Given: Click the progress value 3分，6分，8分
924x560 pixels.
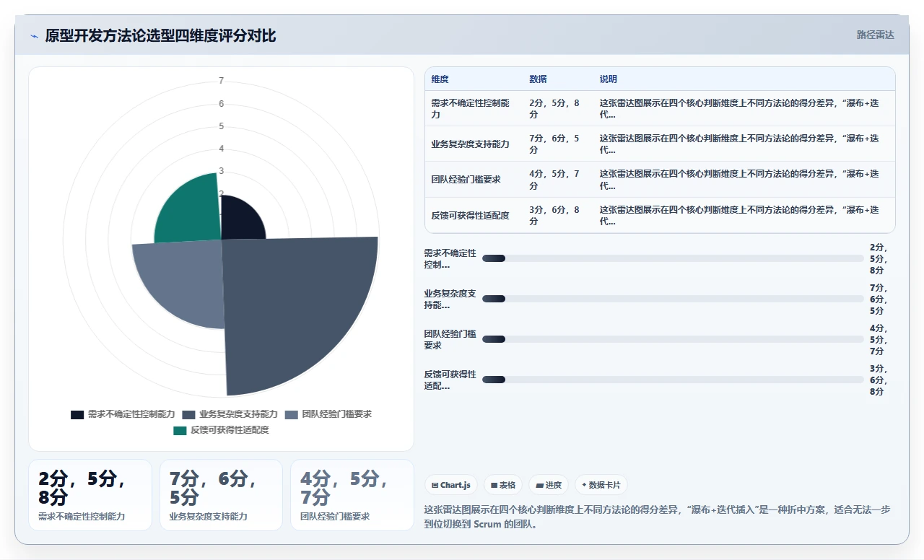Looking at the screenshot, I should click(x=878, y=380).
